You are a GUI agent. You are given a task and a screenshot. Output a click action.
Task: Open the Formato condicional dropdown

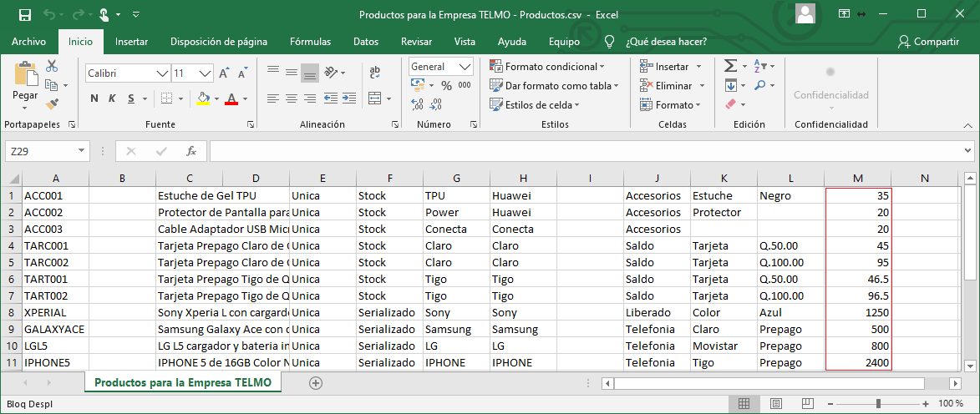pos(547,66)
